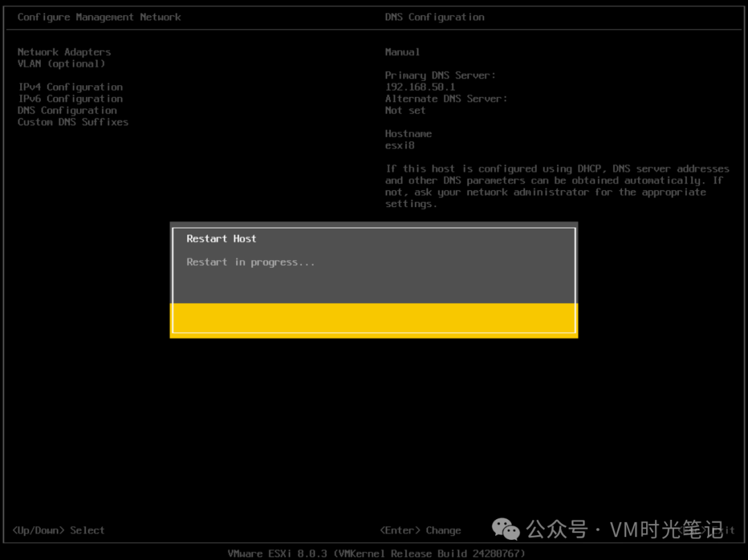Select Network Adapters menu entry
Viewport: 748px width, 560px height.
pyautogui.click(x=64, y=52)
